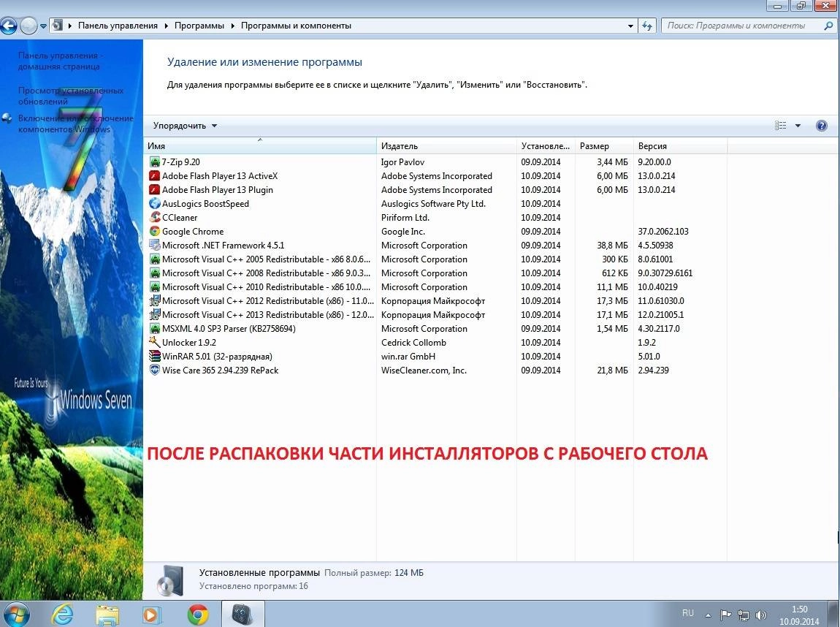Select the MSXML 4.0 SP3 Parser icon
This screenshot has height=627, width=840.
[154, 329]
